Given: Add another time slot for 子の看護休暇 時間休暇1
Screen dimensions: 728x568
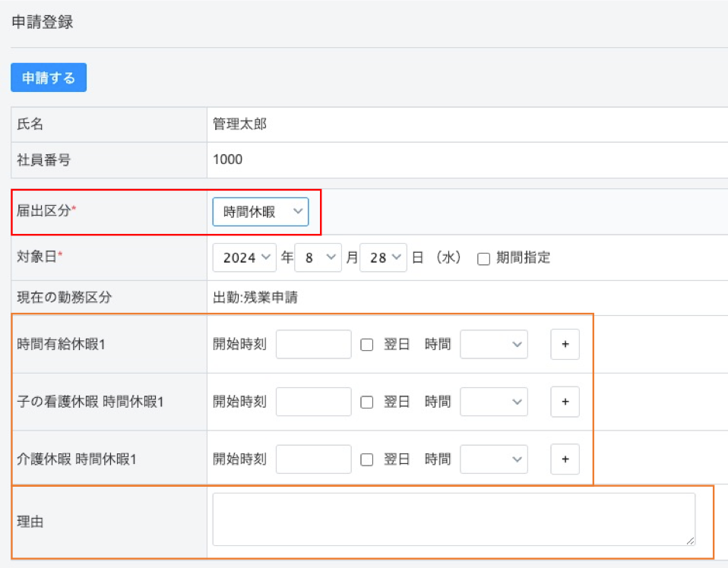Looking at the screenshot, I should click(x=565, y=402).
